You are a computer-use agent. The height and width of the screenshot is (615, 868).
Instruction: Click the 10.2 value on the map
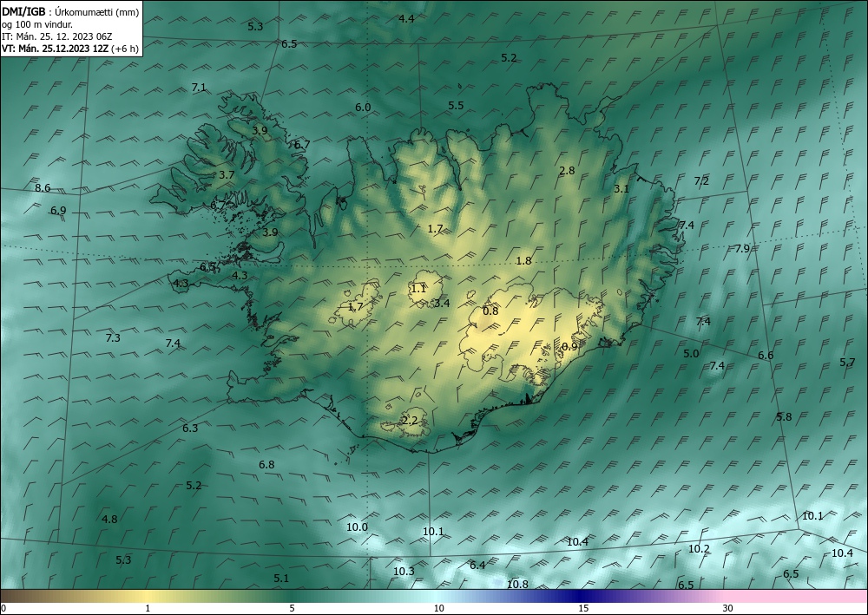(699, 549)
